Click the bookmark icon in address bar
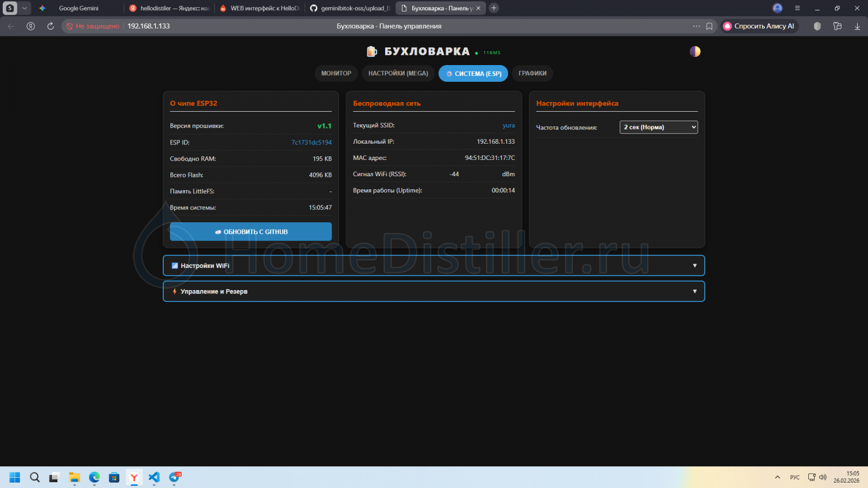868x488 pixels. tap(709, 26)
